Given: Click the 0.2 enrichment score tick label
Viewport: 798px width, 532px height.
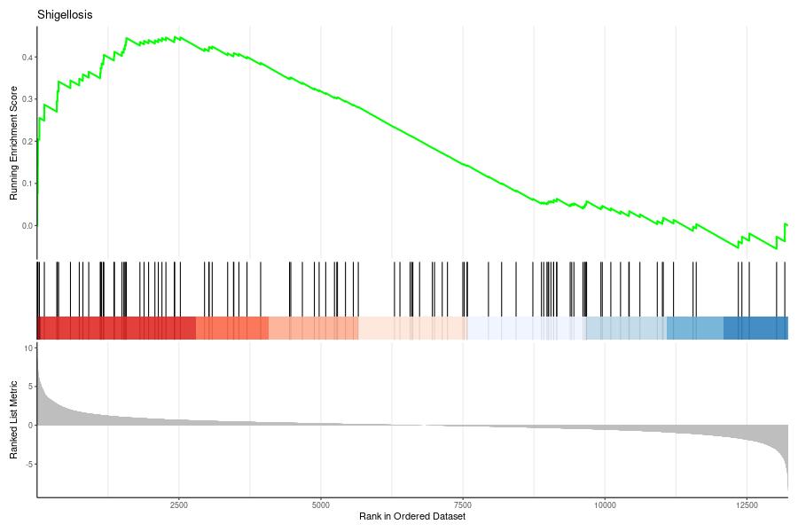Looking at the screenshot, I should click(x=27, y=142).
